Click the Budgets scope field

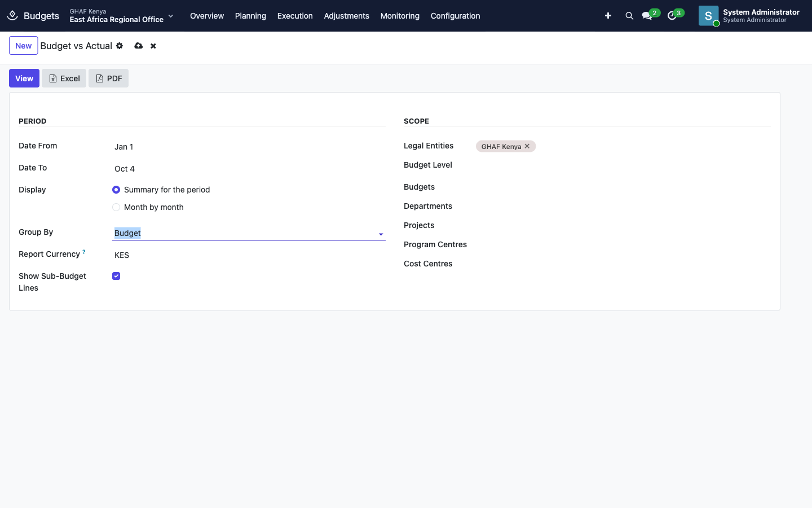(x=623, y=187)
